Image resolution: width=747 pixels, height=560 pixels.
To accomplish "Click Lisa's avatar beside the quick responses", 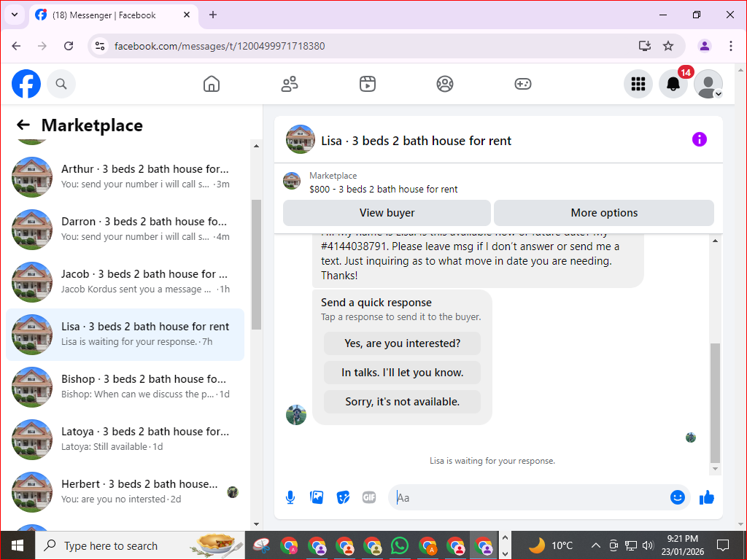I will 296,415.
